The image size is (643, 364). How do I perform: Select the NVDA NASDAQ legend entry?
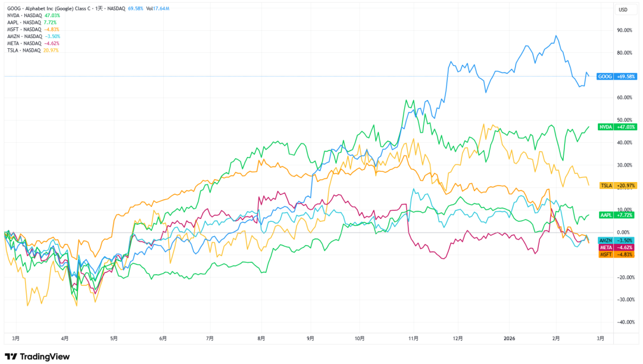(x=25, y=15)
